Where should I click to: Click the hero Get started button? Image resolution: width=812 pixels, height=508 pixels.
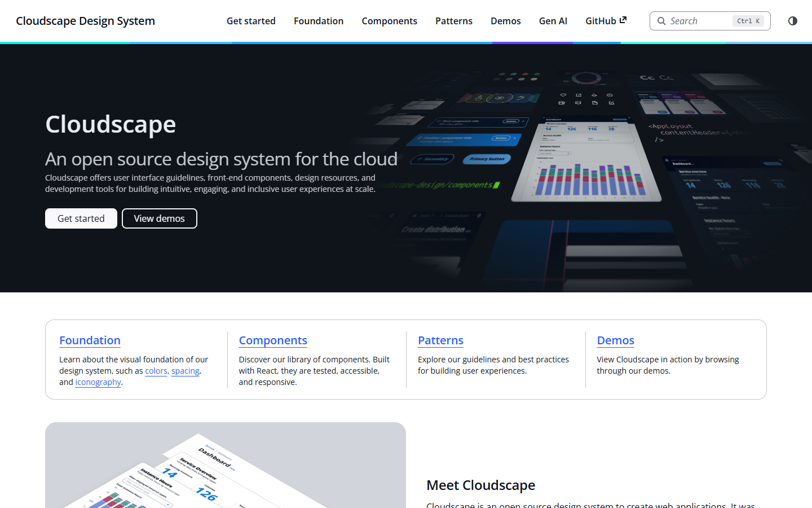[x=81, y=218]
